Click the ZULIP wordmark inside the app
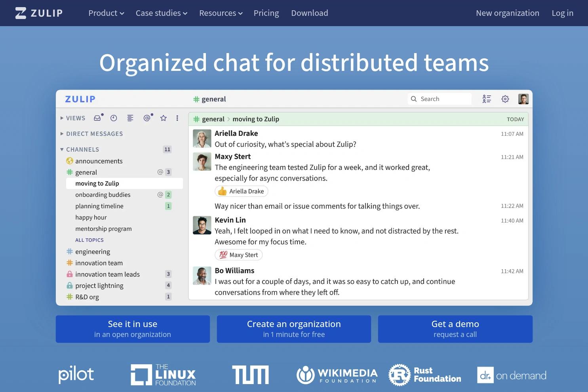Image resolution: width=588 pixels, height=392 pixels. pos(80,99)
